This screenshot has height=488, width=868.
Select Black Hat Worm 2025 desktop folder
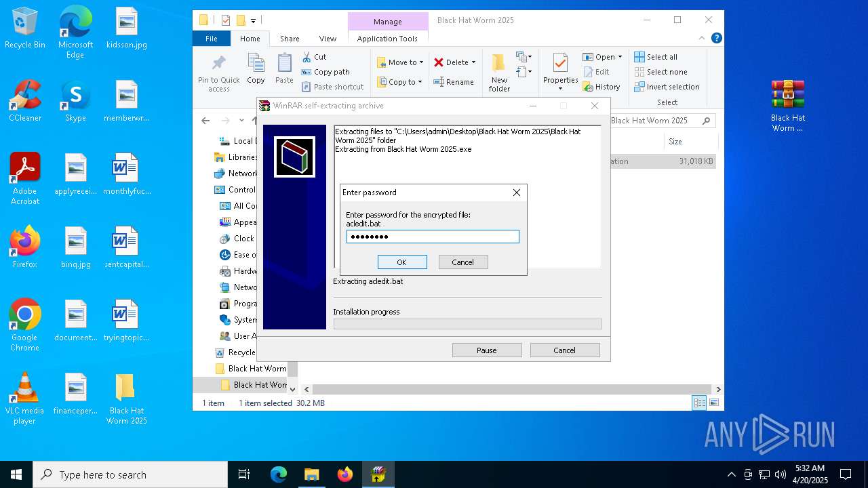[126, 398]
